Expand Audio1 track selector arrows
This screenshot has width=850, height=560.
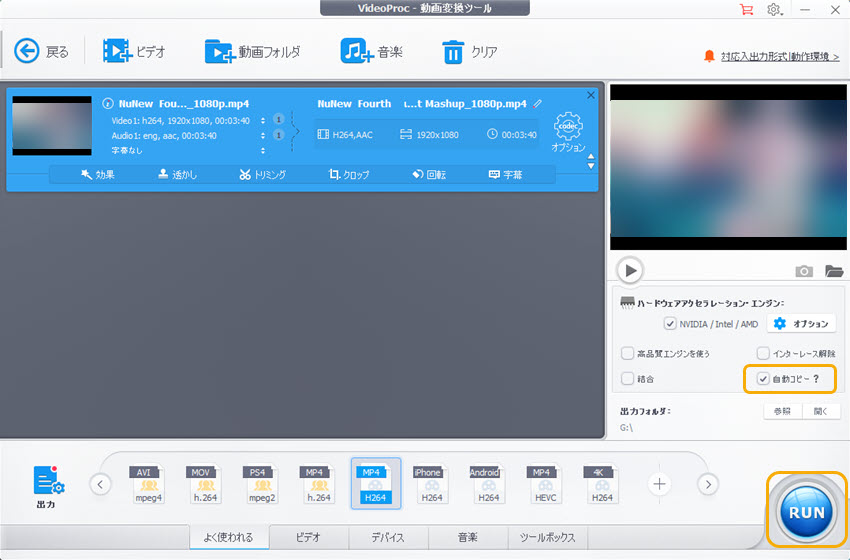pyautogui.click(x=263, y=136)
